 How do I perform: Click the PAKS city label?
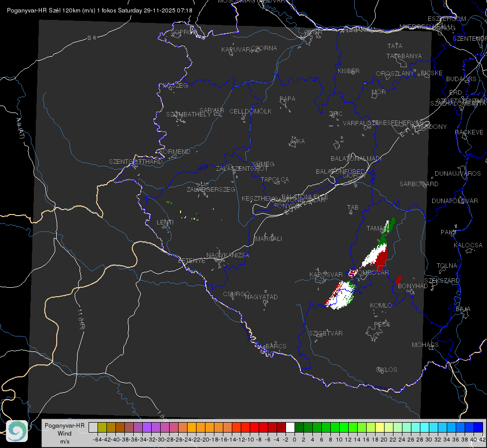click(449, 232)
